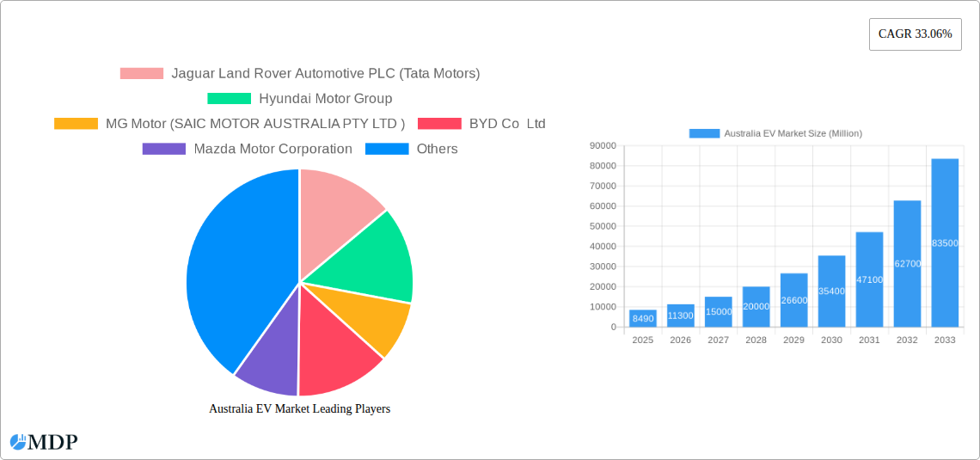
Task: Toggle Australia EV Market Size (Million) legend label
Action: click(793, 133)
